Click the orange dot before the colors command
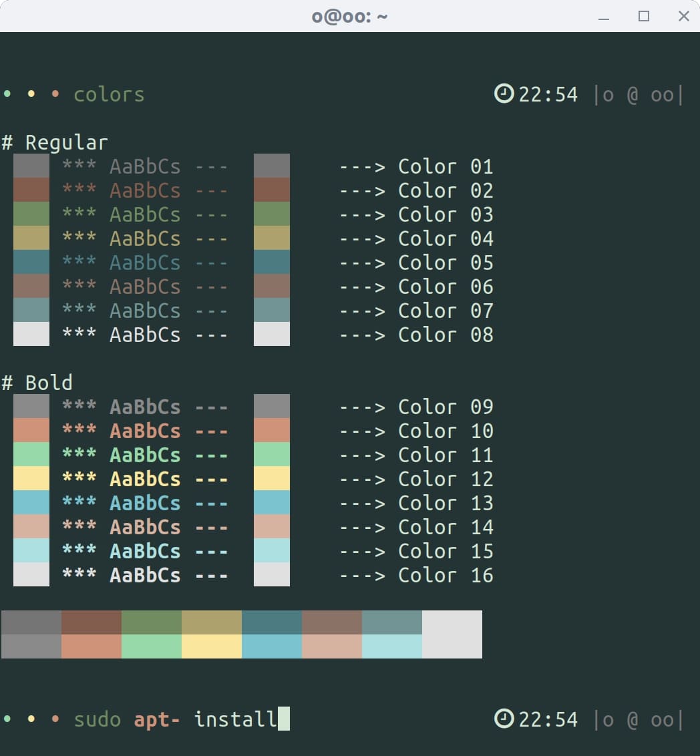The width and height of the screenshot is (700, 756). (x=55, y=94)
